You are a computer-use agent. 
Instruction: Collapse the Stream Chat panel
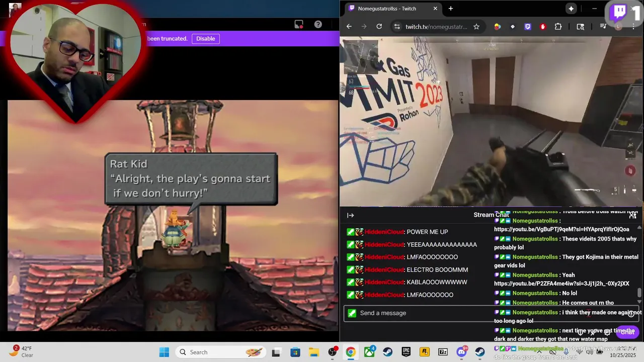pos(351,215)
